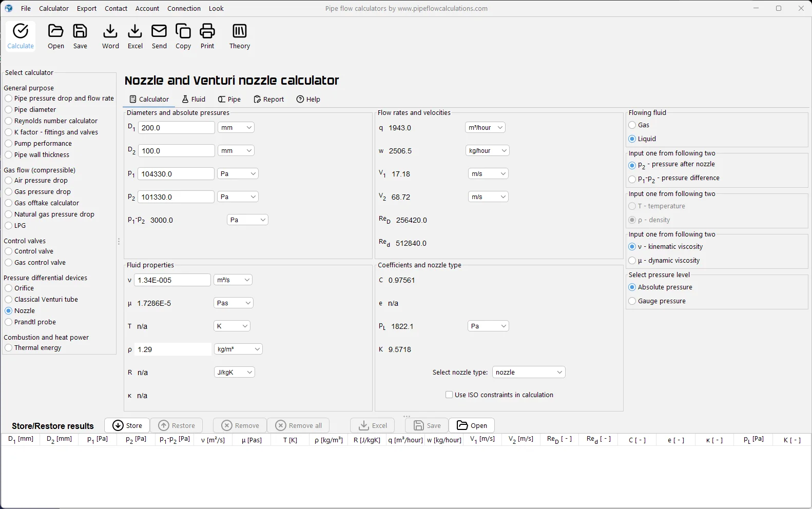The image size is (812, 509).
Task: Switch to the Calculator tab
Action: pyautogui.click(x=149, y=99)
